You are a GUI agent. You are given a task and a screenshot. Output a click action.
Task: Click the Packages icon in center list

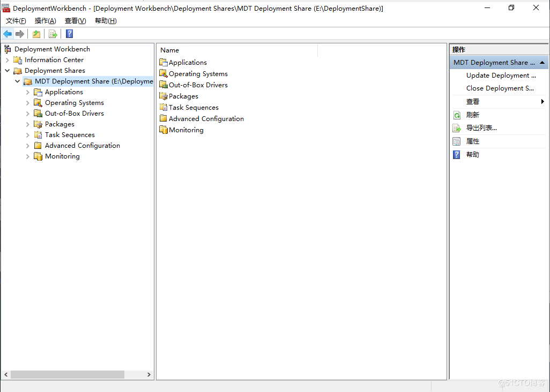pyautogui.click(x=163, y=96)
